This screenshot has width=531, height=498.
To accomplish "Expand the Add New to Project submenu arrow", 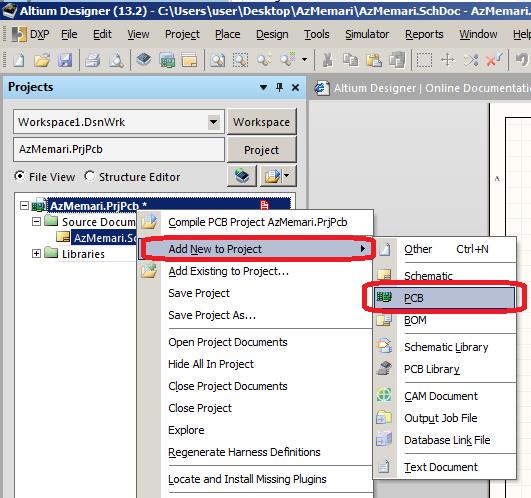I will 363,249.
